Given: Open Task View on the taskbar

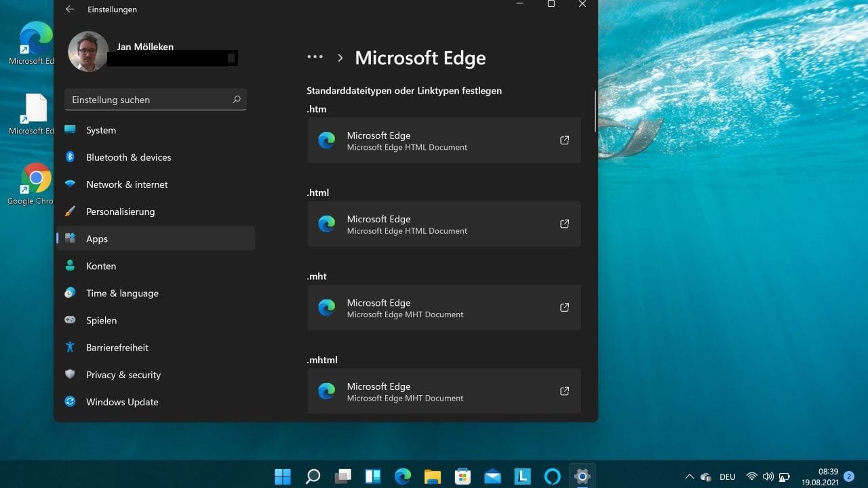Looking at the screenshot, I should (x=343, y=476).
